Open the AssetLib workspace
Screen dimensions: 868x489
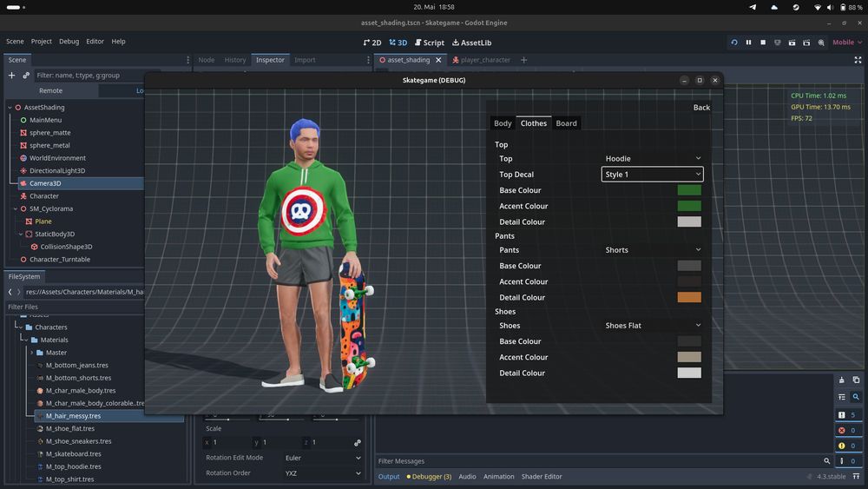tap(471, 43)
